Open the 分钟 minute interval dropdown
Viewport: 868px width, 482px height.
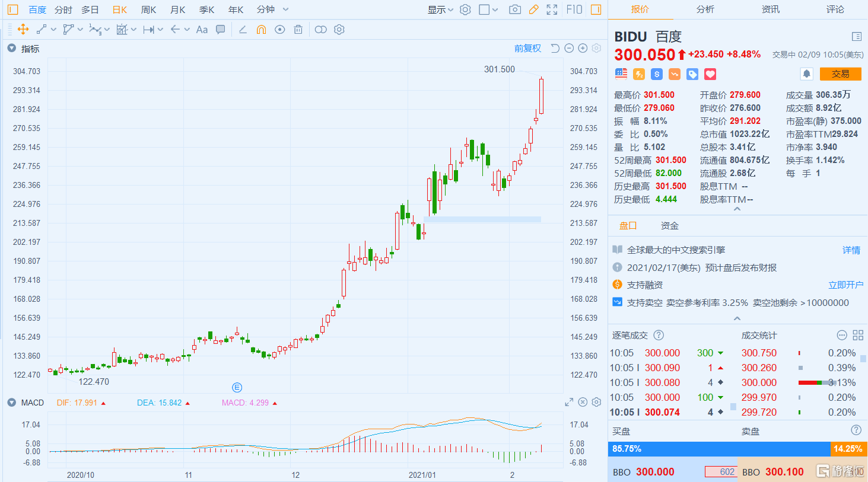273,9
